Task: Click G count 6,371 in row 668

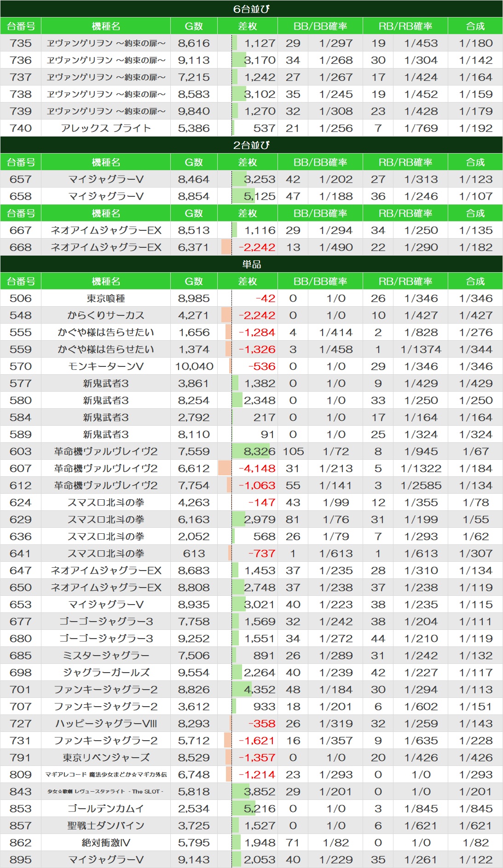Action: (x=194, y=247)
